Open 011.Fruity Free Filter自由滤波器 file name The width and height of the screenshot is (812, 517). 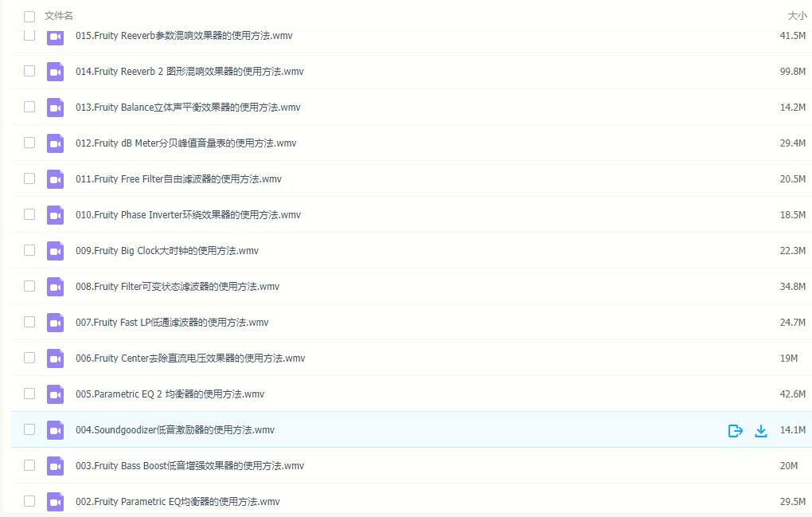[178, 179]
